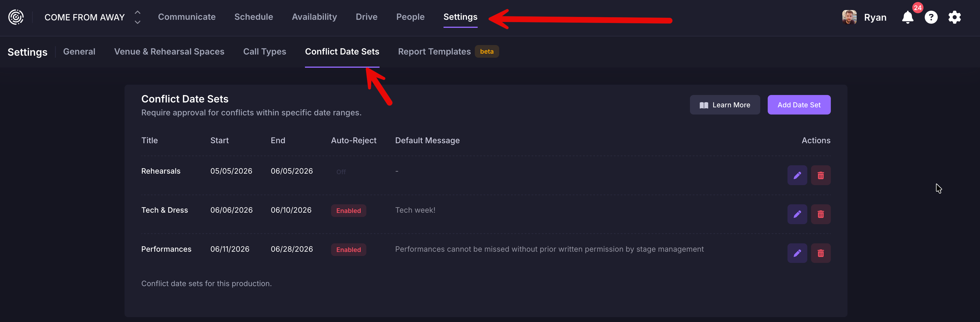Open the notifications bell icon
The height and width of the screenshot is (322, 980).
click(908, 17)
